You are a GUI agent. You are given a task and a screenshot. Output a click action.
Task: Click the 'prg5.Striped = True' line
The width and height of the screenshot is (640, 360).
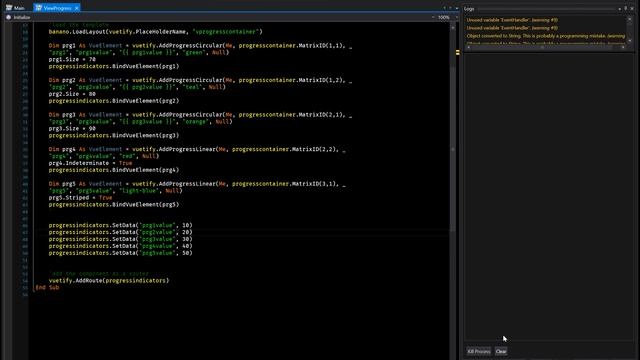(80, 198)
